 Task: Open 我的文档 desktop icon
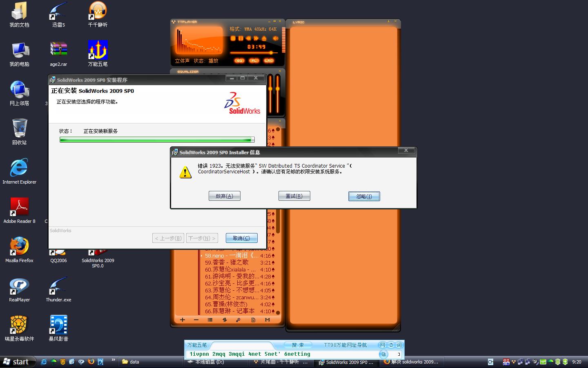tap(19, 15)
